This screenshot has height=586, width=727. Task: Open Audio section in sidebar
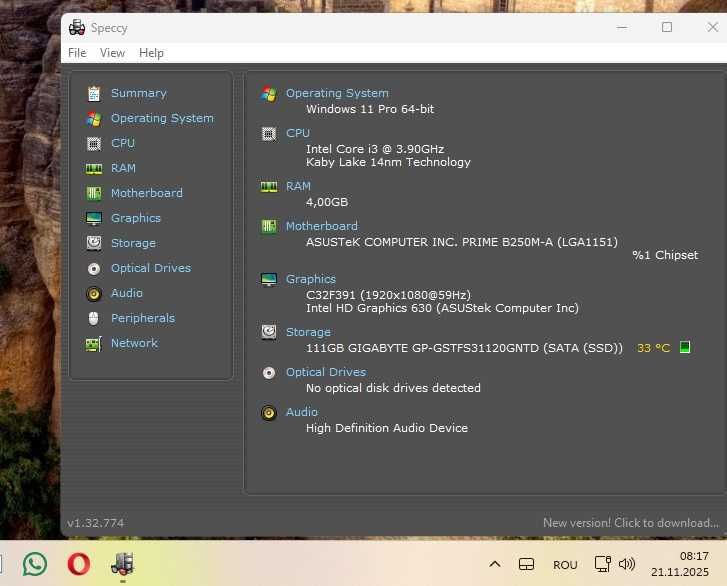[x=127, y=293]
